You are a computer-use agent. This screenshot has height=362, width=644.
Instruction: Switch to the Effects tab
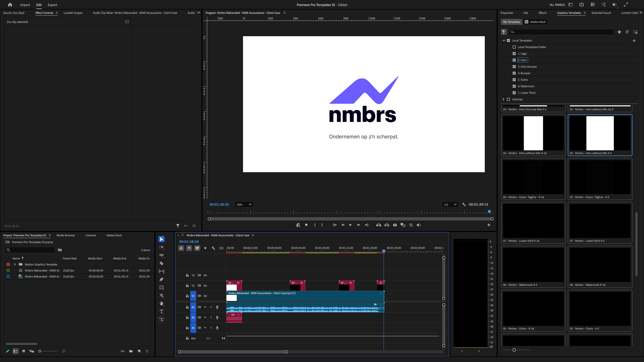tap(543, 13)
